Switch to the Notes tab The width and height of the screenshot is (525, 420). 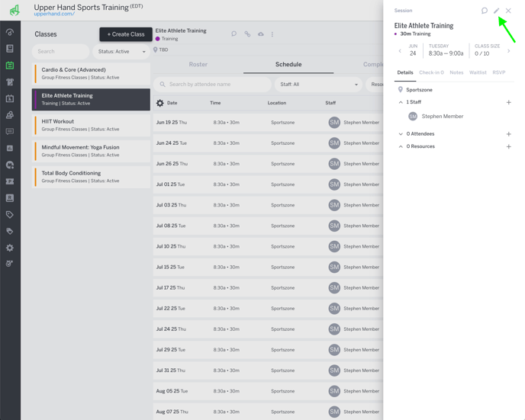[456, 72]
